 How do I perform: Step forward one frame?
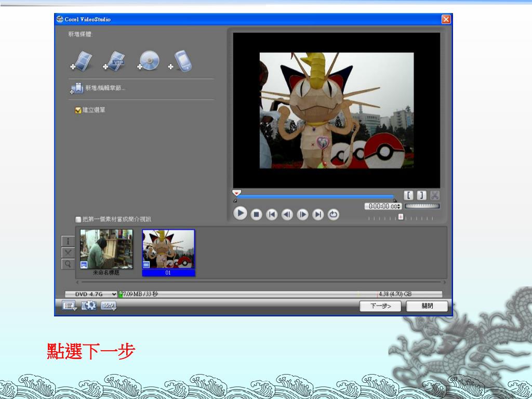302,215
